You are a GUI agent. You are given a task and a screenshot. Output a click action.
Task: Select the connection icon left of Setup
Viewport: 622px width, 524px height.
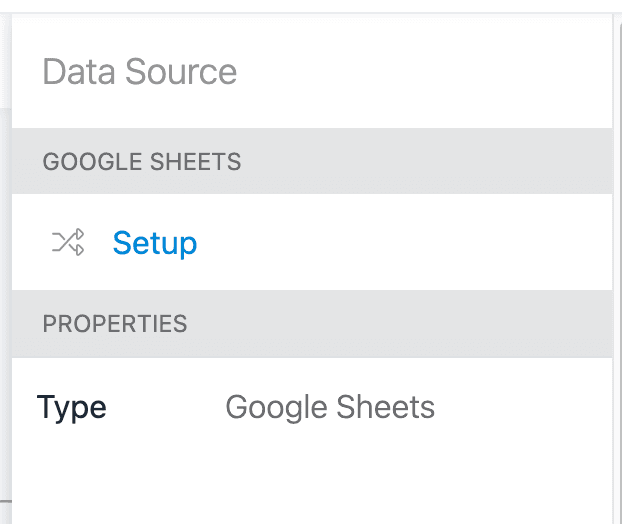click(x=68, y=242)
